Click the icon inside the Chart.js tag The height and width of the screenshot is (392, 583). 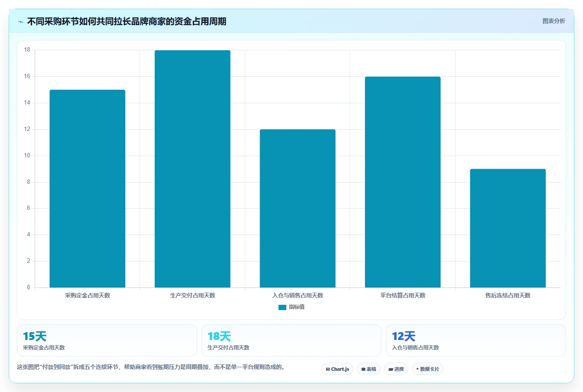coord(328,369)
